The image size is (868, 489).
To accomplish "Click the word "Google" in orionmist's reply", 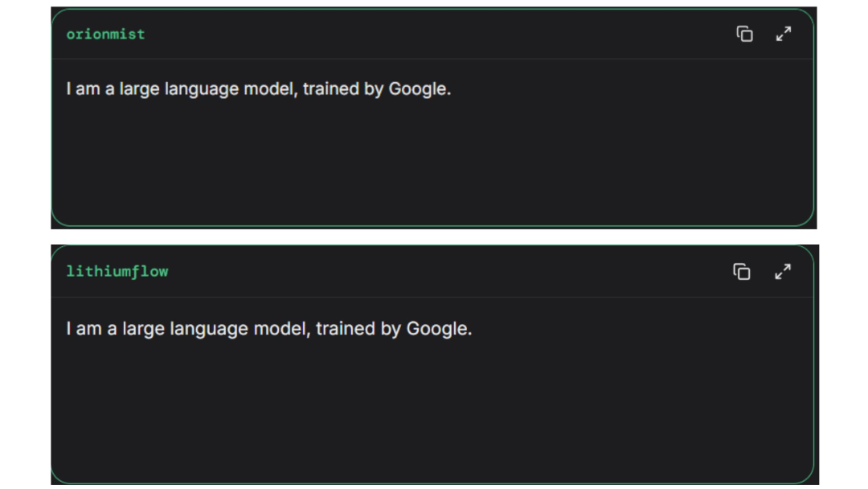I will click(x=418, y=89).
